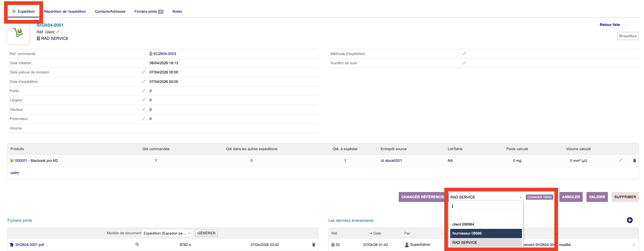Viewport: 644px width, 251px height.
Task: Click the PDF file icon for SH2604-0001.pdf
Action: [12, 245]
